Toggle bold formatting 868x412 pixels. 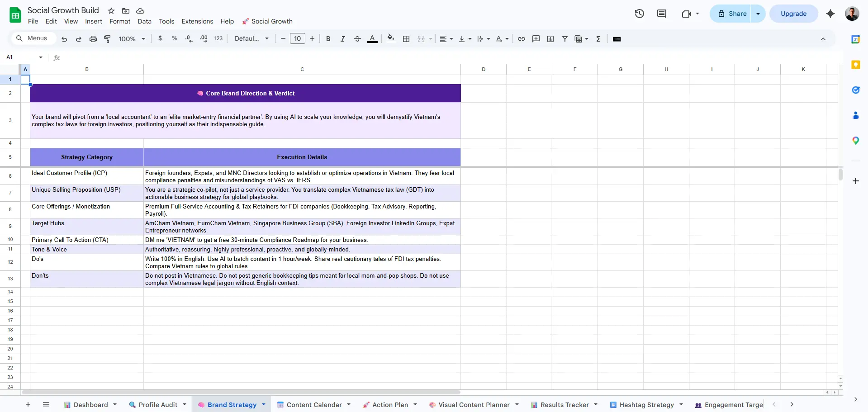328,39
